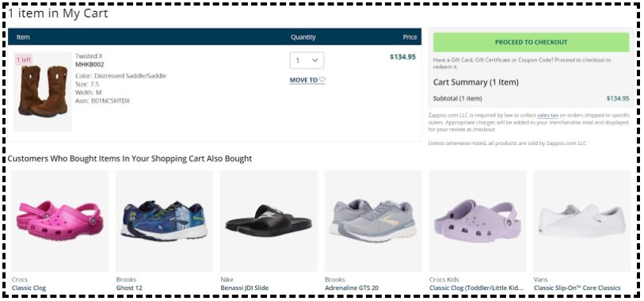The image size is (644, 301).
Task: Click the heart icon next to Move To
Action: pyautogui.click(x=322, y=80)
